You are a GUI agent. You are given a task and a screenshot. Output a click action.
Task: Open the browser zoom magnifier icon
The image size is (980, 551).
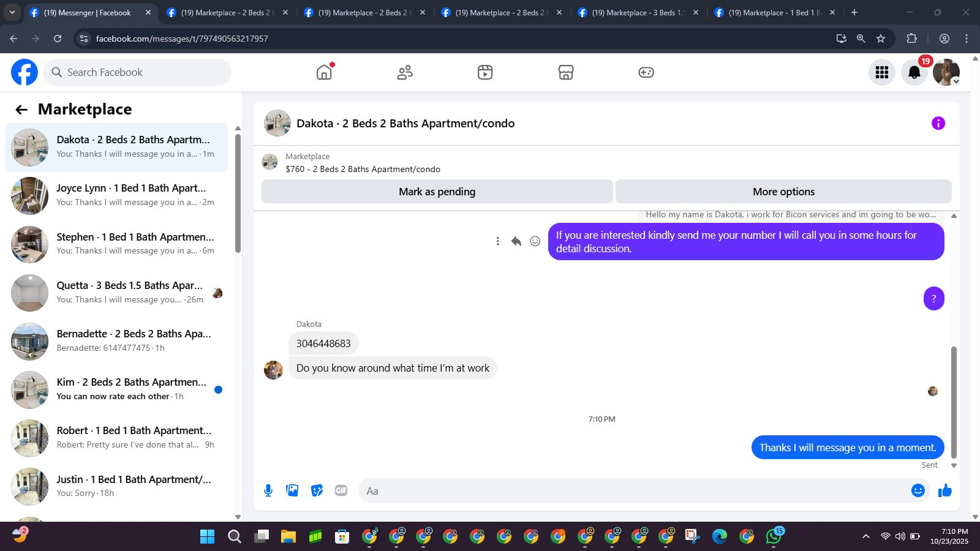(x=861, y=39)
